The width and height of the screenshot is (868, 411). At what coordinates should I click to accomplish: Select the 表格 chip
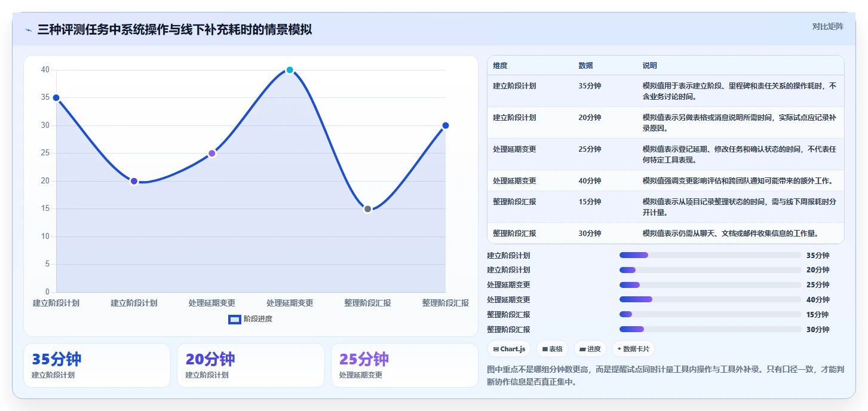click(552, 349)
